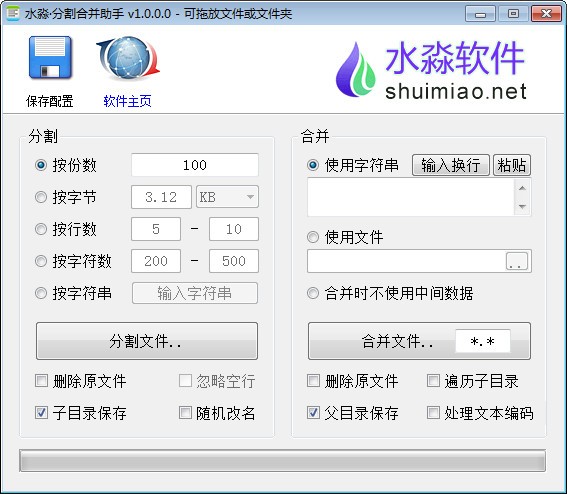Click the 粘贴 button
The width and height of the screenshot is (567, 494).
click(512, 165)
